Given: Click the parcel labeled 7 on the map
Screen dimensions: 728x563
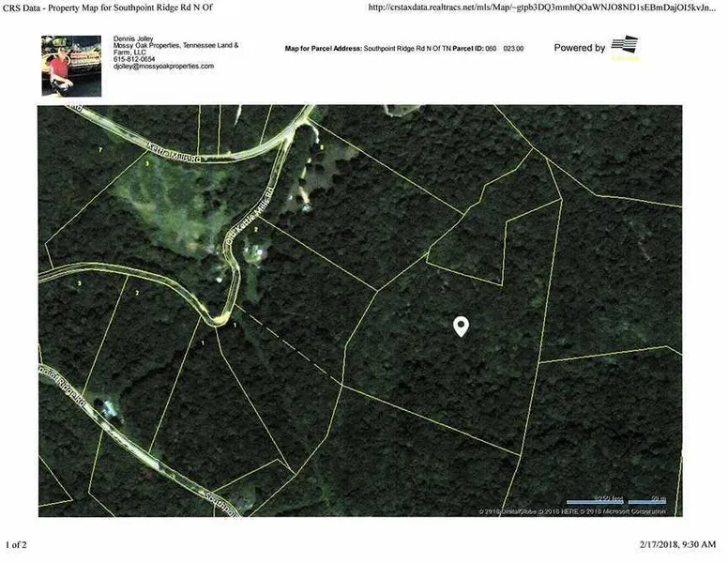Looking at the screenshot, I should pyautogui.click(x=99, y=149).
